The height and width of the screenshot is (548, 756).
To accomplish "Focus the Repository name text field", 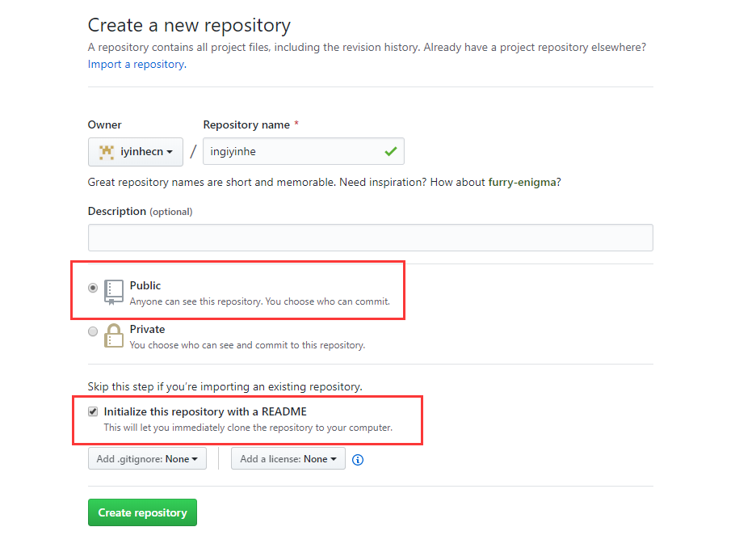I will point(291,151).
